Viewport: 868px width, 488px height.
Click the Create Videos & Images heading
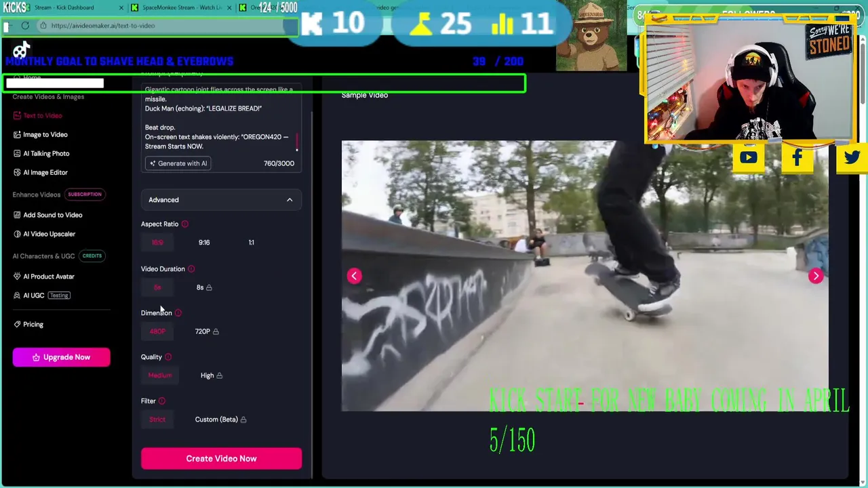tap(48, 97)
